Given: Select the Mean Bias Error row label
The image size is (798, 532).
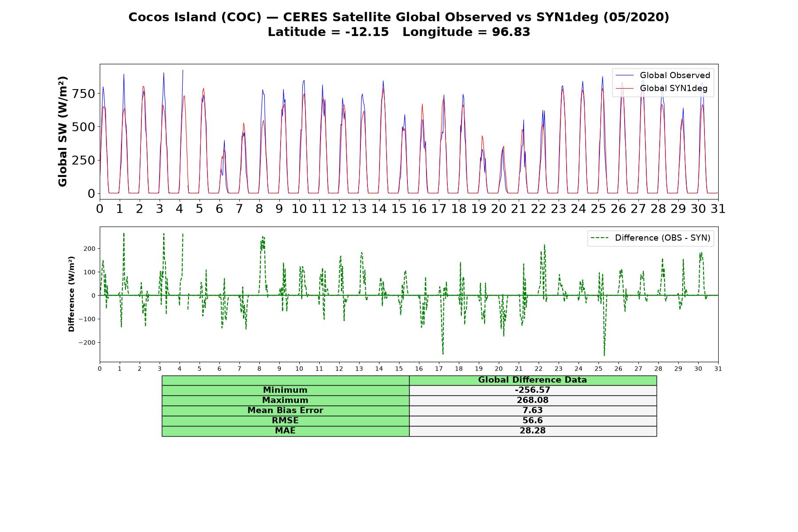Looking at the screenshot, I should (285, 411).
